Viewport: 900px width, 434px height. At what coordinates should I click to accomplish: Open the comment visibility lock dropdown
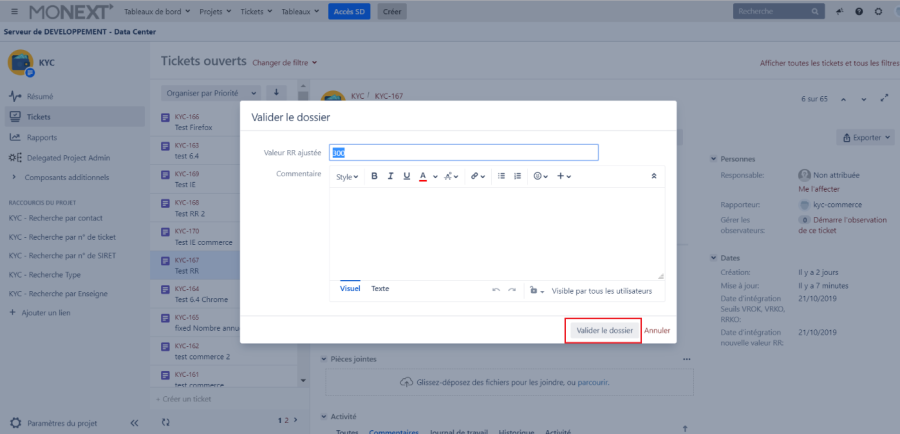pyautogui.click(x=536, y=290)
